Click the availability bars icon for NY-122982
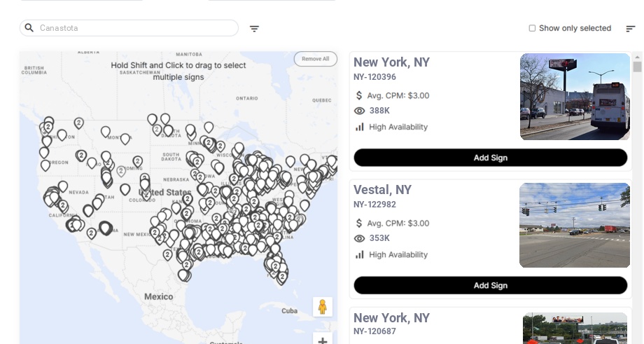The height and width of the screenshot is (344, 644). [359, 254]
